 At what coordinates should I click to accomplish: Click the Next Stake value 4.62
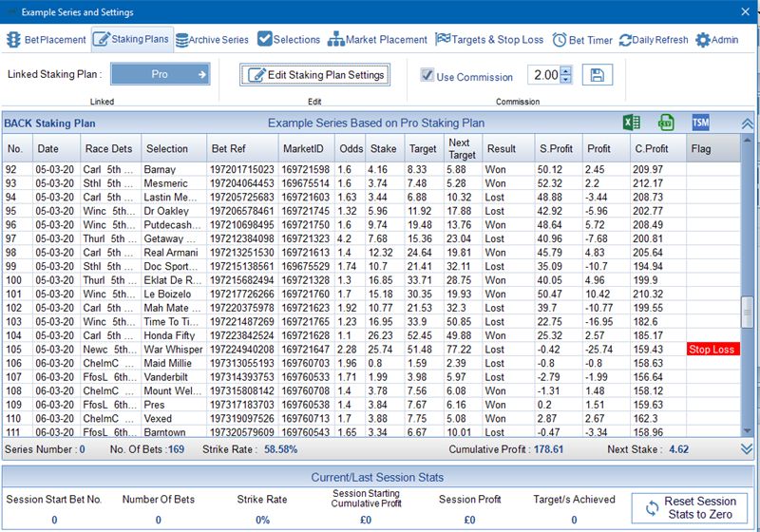coord(678,449)
